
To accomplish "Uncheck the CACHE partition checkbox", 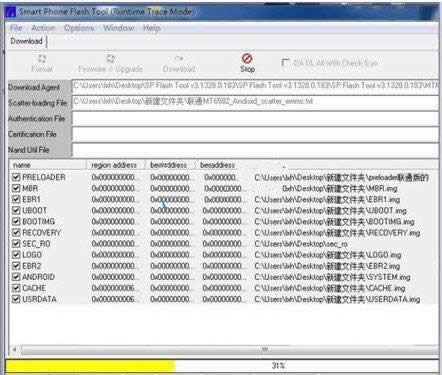I will [16, 288].
